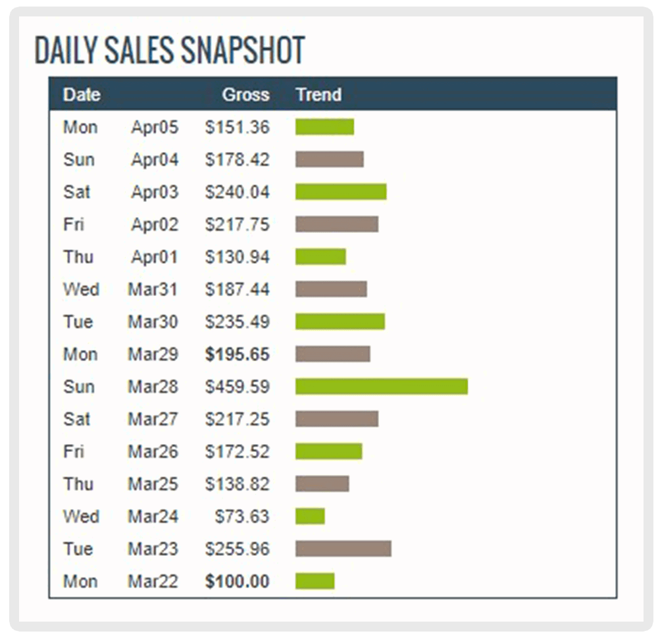658x644 pixels.
Task: Click the short green bar for Mar24
Action: tap(310, 516)
